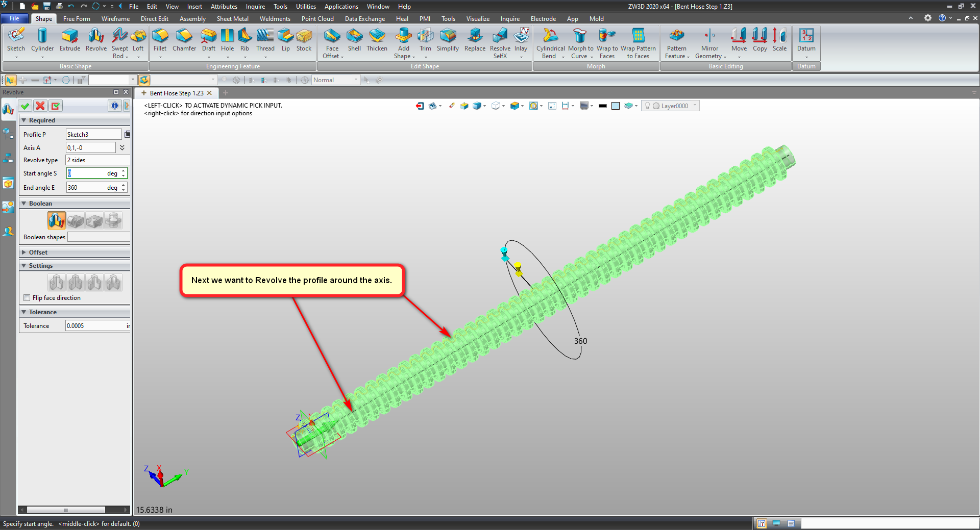Select the second Boolean mode icon
Viewport: 980px width, 530px height.
pos(76,221)
